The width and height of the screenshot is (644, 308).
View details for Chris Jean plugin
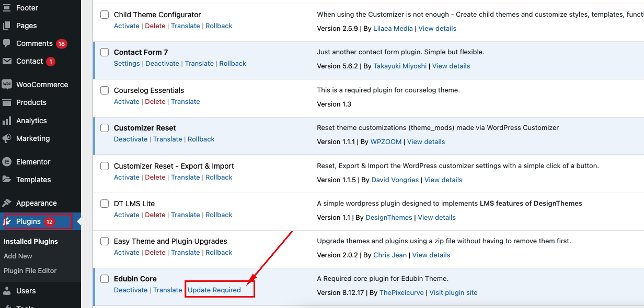click(431, 255)
